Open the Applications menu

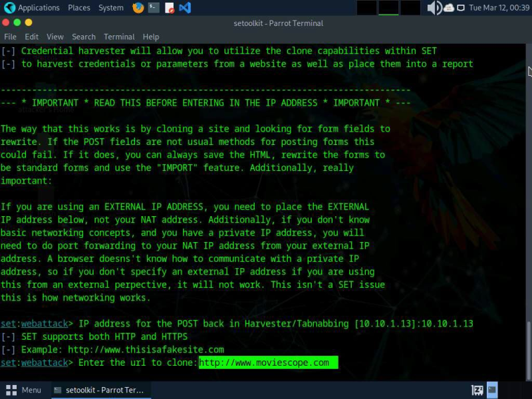click(32, 8)
